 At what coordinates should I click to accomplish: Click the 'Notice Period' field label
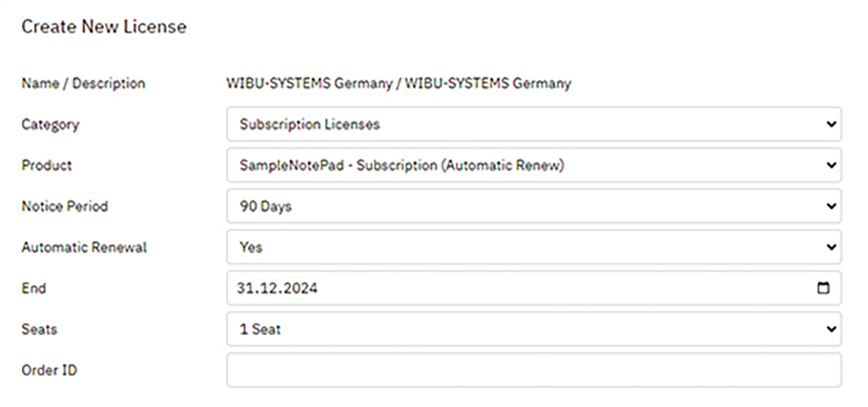tap(64, 206)
